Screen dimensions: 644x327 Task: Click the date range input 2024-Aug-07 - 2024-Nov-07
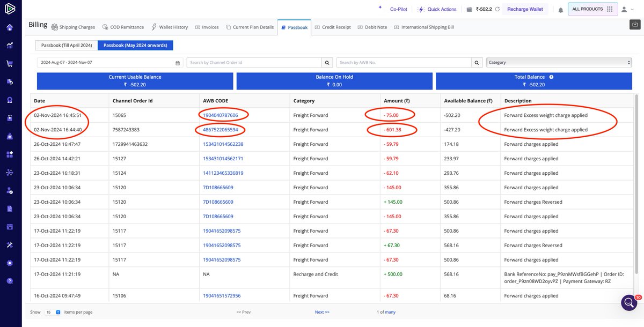(110, 63)
